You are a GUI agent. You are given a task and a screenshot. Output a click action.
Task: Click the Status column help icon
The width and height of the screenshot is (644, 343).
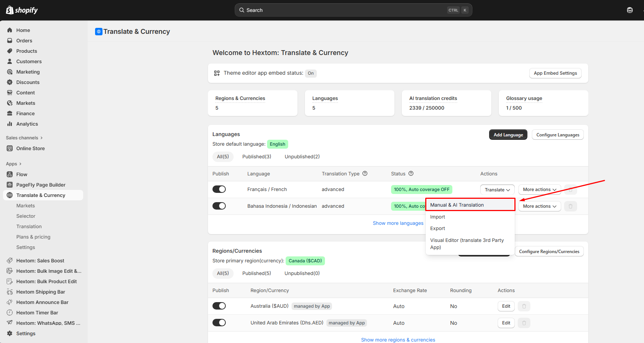coord(411,174)
